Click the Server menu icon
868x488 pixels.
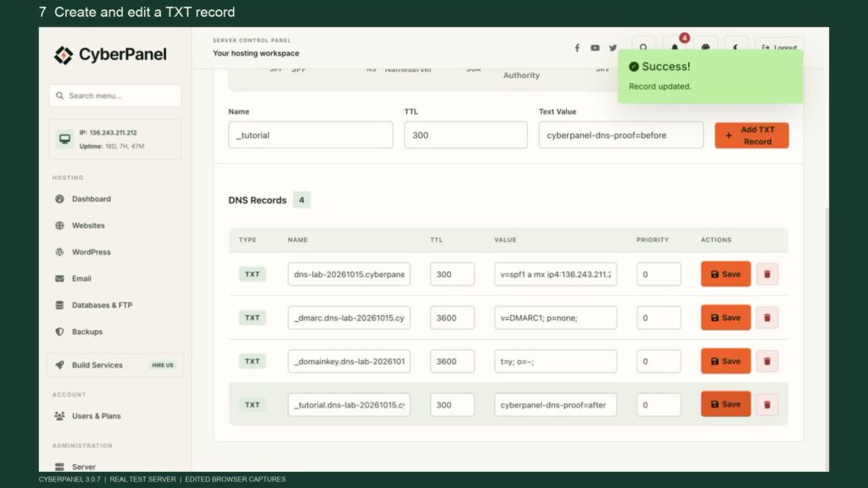(x=60, y=467)
